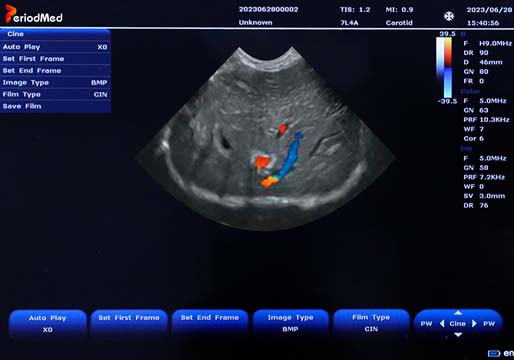
Task: Click the Cine menu header
Action: pyautogui.click(x=55, y=34)
